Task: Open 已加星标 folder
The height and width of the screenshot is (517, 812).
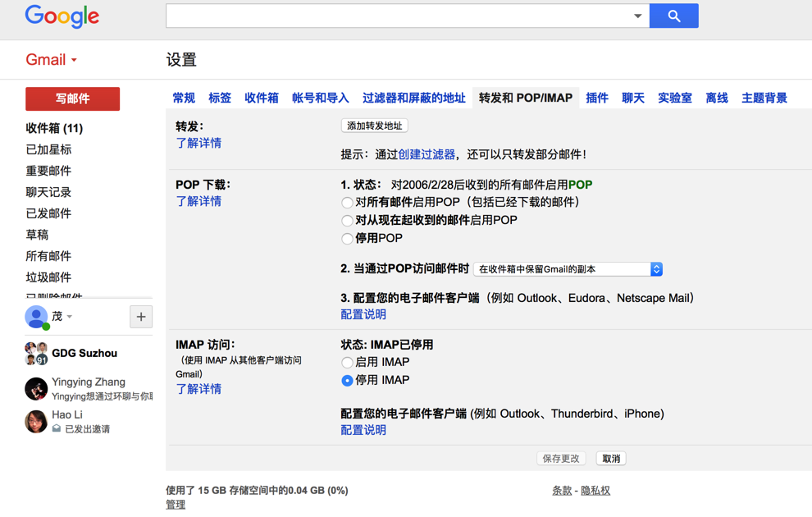Action: pyautogui.click(x=48, y=149)
